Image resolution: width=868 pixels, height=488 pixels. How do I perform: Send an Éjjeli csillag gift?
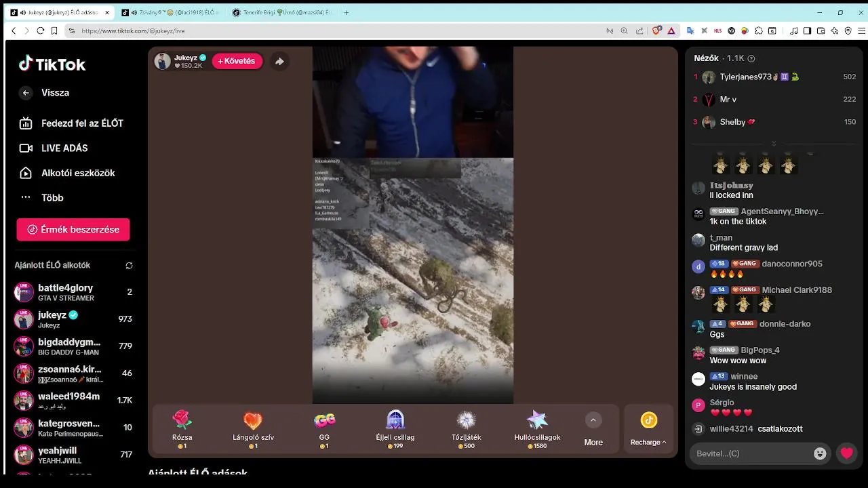pyautogui.click(x=395, y=430)
